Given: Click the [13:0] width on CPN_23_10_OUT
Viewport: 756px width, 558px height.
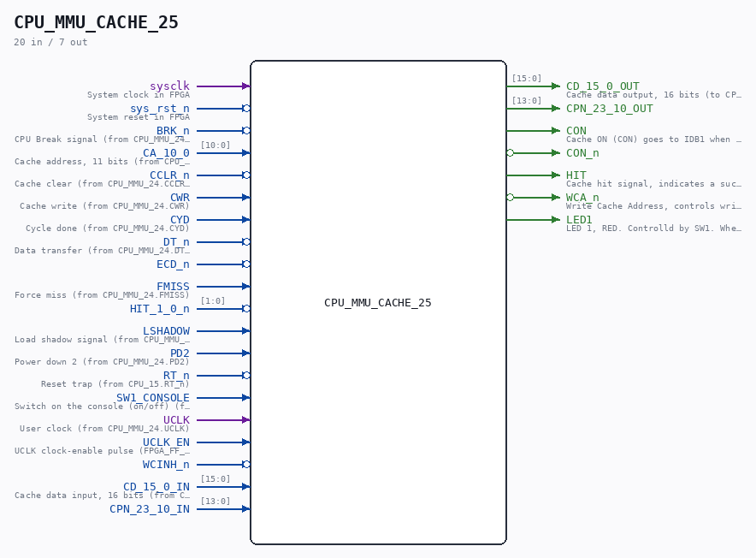Looking at the screenshot, I should click(x=527, y=100).
